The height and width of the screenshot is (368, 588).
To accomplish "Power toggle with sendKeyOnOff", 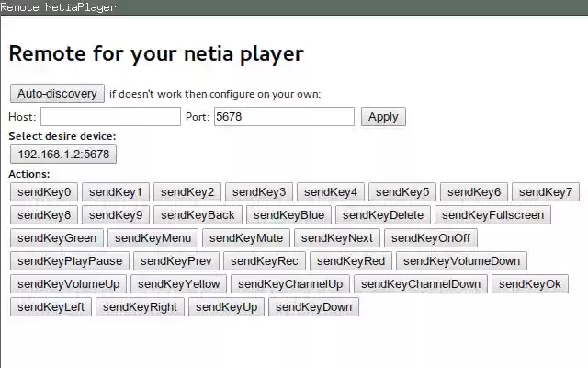I will [431, 238].
